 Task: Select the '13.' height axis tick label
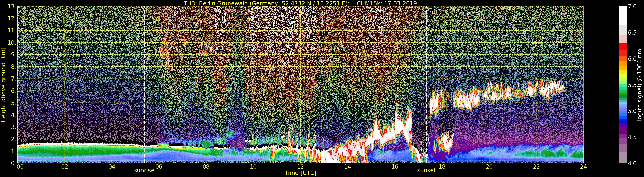(x=12, y=6)
